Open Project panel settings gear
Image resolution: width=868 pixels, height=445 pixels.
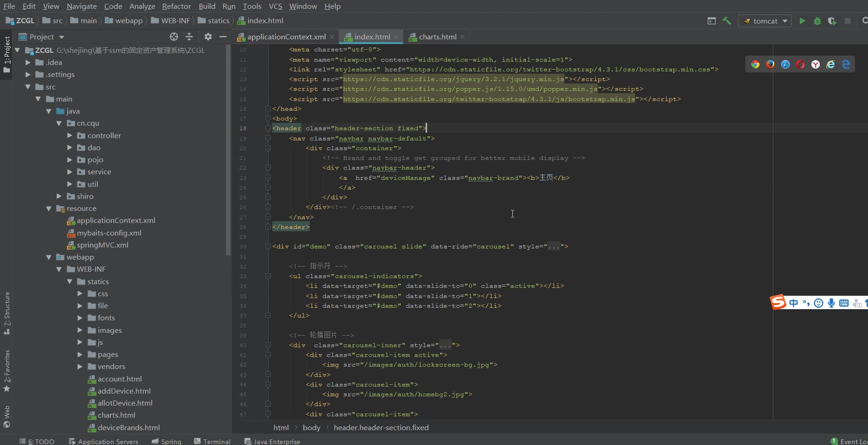pos(208,37)
